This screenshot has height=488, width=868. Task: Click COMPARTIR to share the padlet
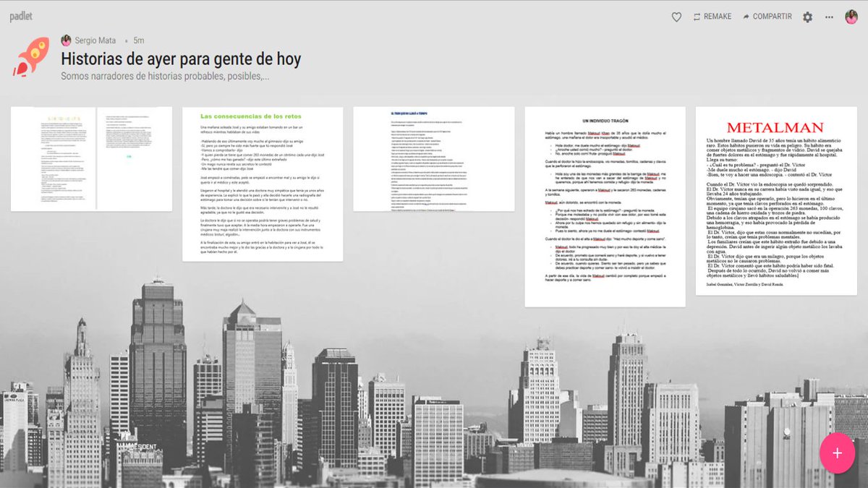[x=767, y=17]
